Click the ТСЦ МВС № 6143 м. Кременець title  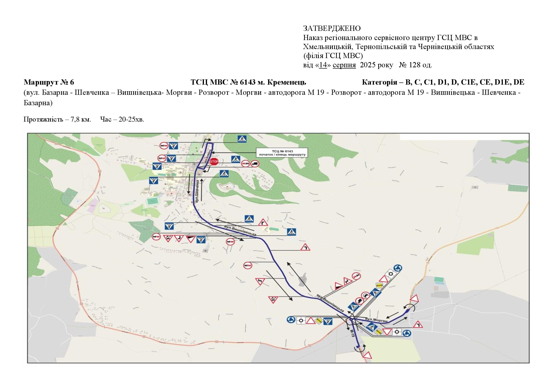(x=248, y=82)
